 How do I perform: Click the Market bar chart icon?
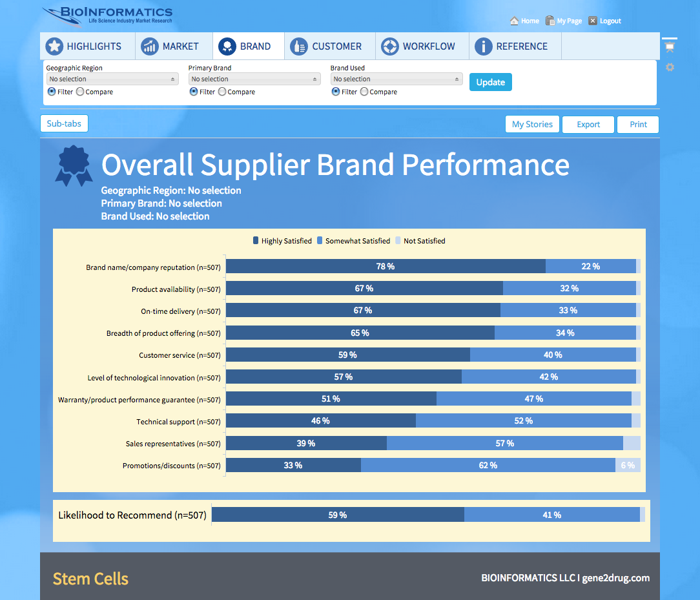[150, 47]
